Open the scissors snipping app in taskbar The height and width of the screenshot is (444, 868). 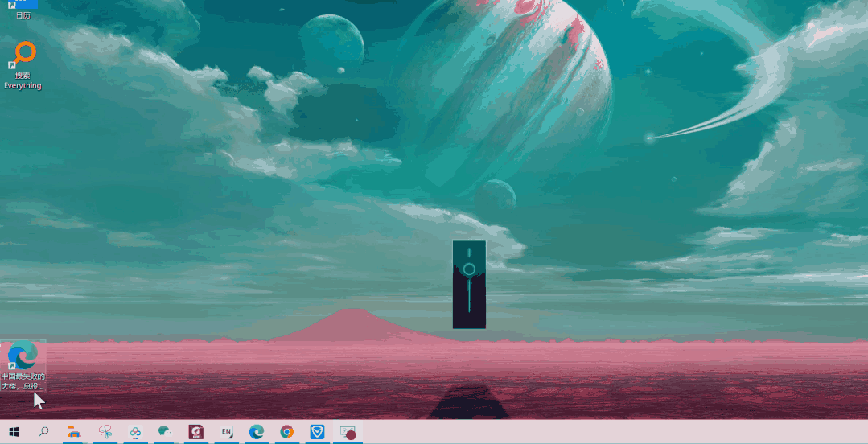tap(105, 432)
